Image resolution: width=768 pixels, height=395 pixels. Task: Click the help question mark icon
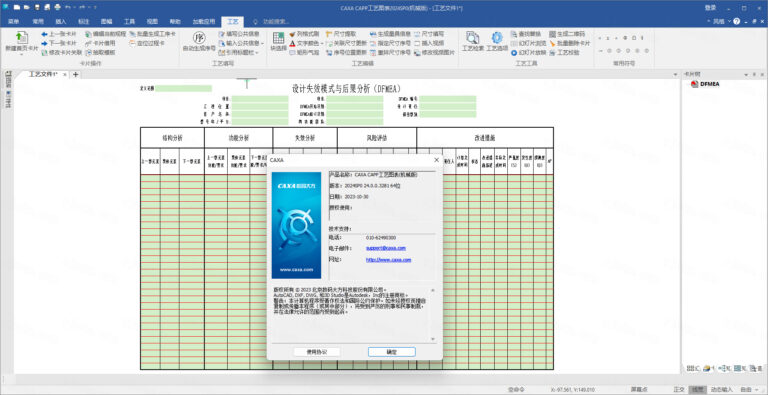point(737,22)
